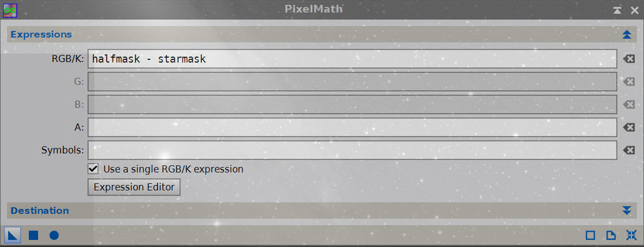Collapse the Expressions section via its double arrow
This screenshot has width=644, height=247.
tap(627, 34)
